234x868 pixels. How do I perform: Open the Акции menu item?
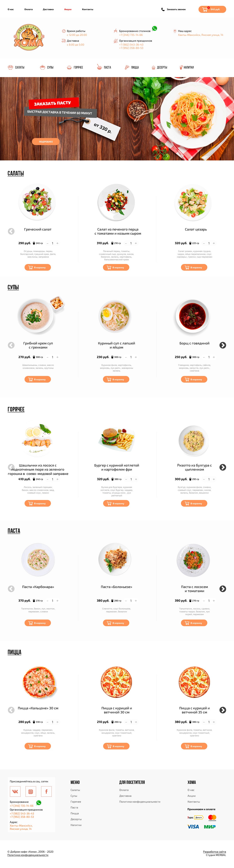pyautogui.click(x=68, y=9)
